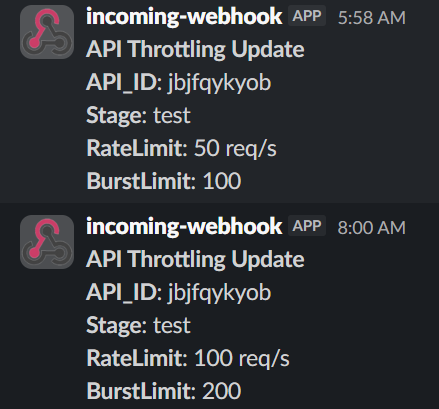Viewport: 439px width, 409px height.
Task: Open the webhook avatar on the 8:00 AM message
Action: (47, 242)
